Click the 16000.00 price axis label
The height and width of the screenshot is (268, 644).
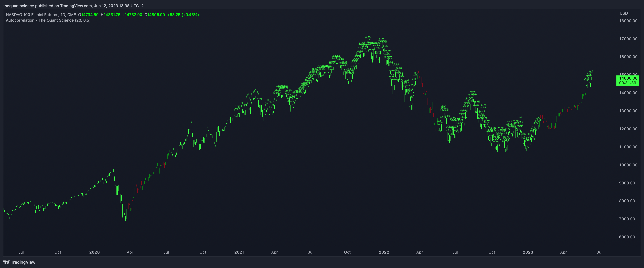click(x=628, y=57)
